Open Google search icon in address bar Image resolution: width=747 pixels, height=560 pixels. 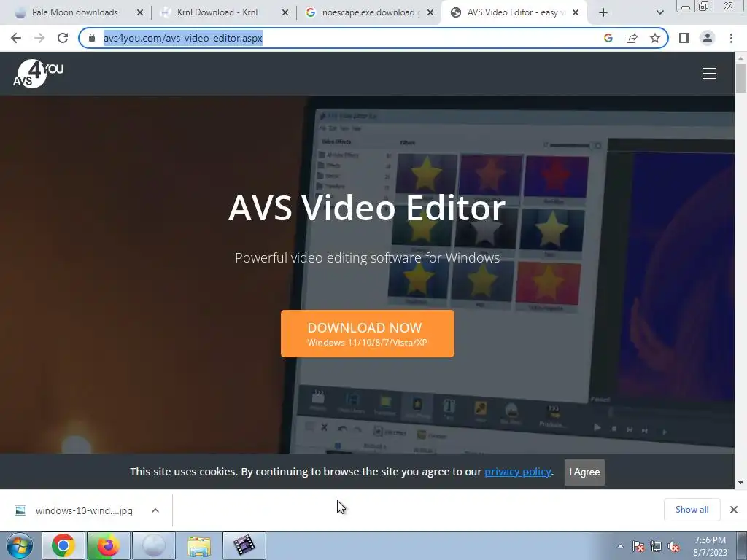click(608, 38)
